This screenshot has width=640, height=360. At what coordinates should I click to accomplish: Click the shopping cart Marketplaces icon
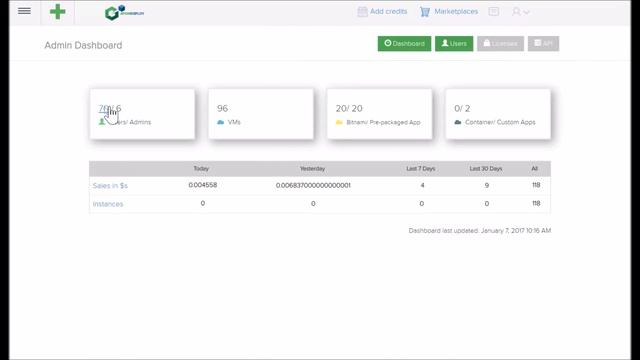[425, 12]
